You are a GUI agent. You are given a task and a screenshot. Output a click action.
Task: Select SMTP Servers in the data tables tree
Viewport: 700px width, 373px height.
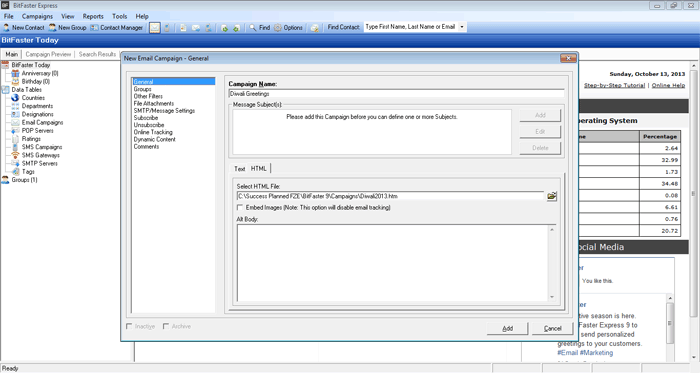click(x=39, y=164)
